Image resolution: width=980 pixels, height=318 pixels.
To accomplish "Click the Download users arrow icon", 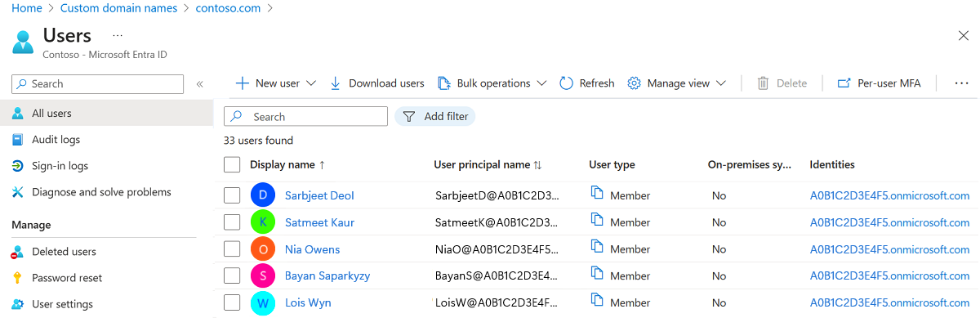I will click(x=336, y=83).
